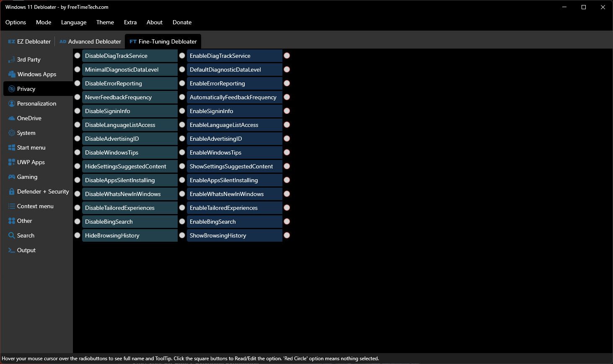Click the Context menu list icon
The image size is (613, 364).
pyautogui.click(x=12, y=206)
